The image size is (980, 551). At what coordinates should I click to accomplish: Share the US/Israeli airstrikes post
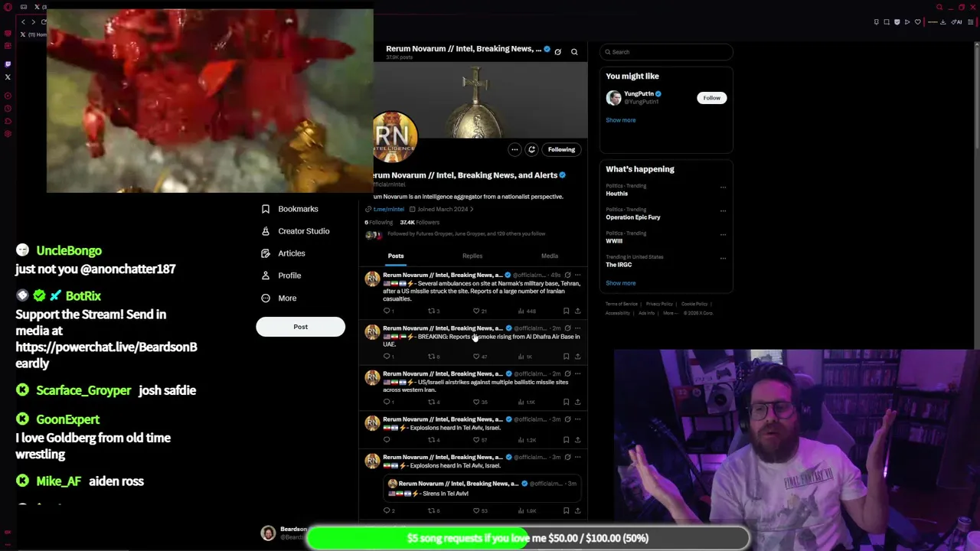(577, 402)
